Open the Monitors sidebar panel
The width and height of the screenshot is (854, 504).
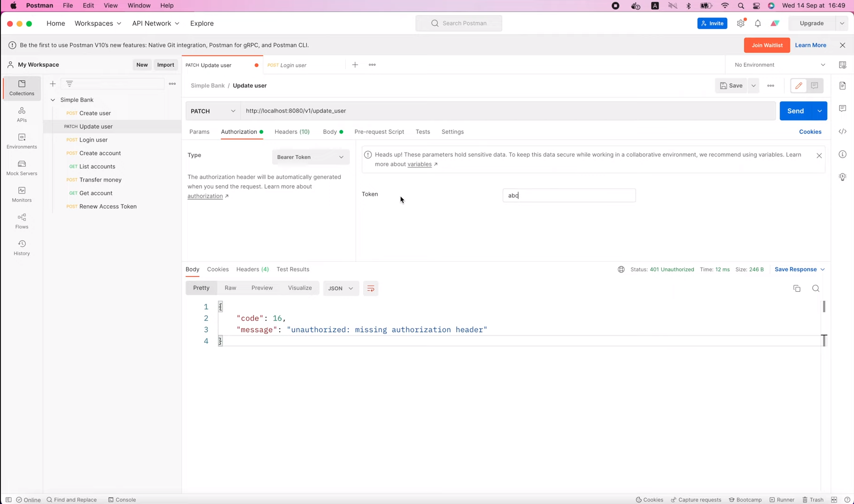(22, 194)
